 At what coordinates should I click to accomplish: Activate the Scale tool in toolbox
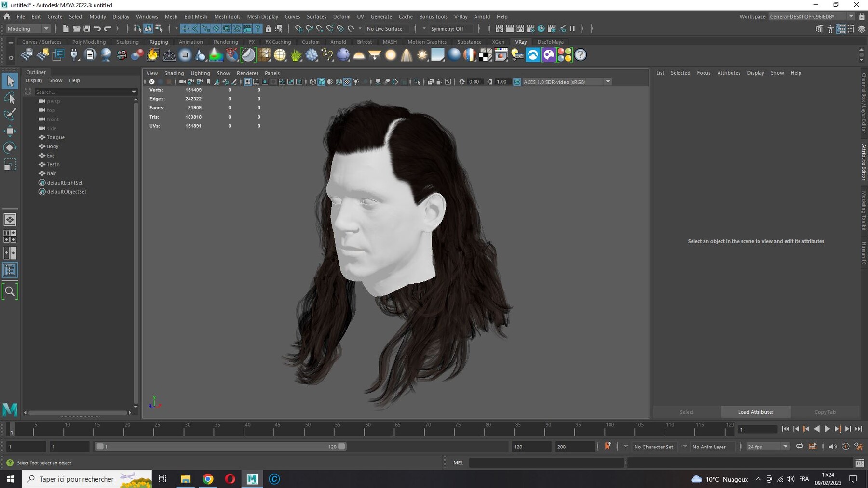[10, 165]
